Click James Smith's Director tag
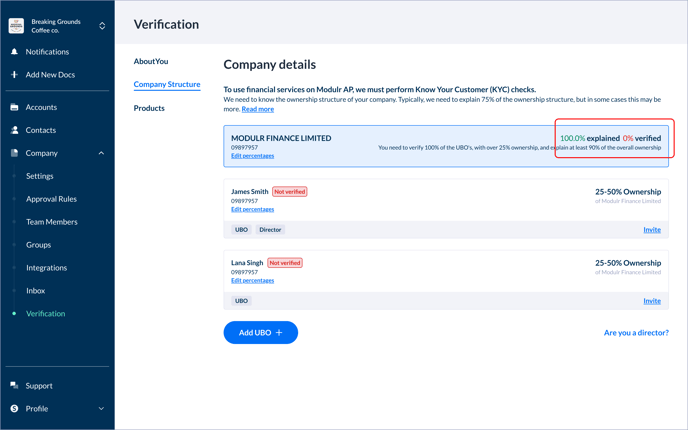This screenshot has height=430, width=688. [x=270, y=229]
